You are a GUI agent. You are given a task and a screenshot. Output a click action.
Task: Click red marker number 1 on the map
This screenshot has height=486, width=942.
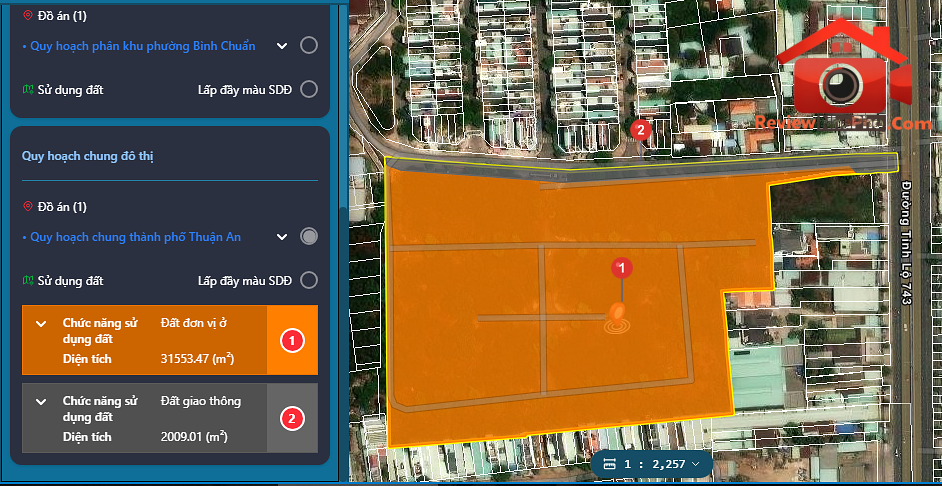pyautogui.click(x=622, y=269)
